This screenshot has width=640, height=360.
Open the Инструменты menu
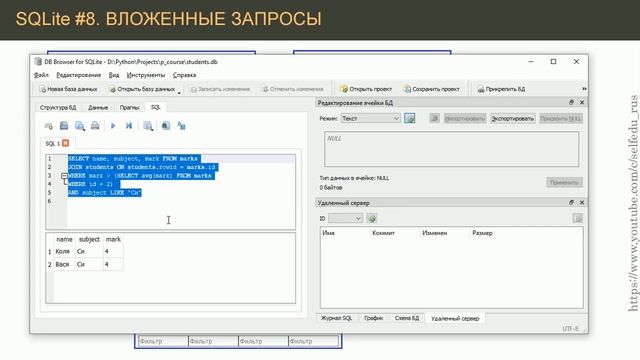click(x=146, y=75)
